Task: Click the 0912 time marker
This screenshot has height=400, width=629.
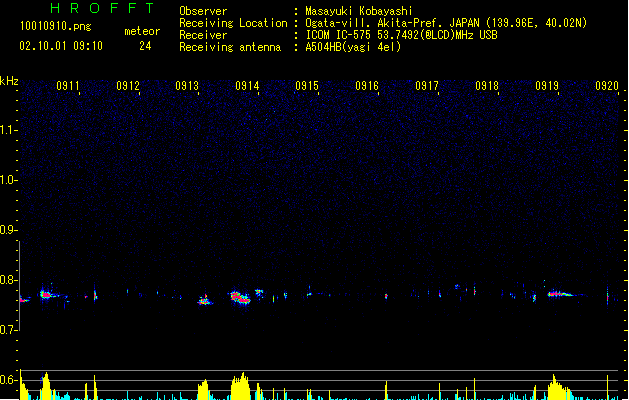Action: 128,86
